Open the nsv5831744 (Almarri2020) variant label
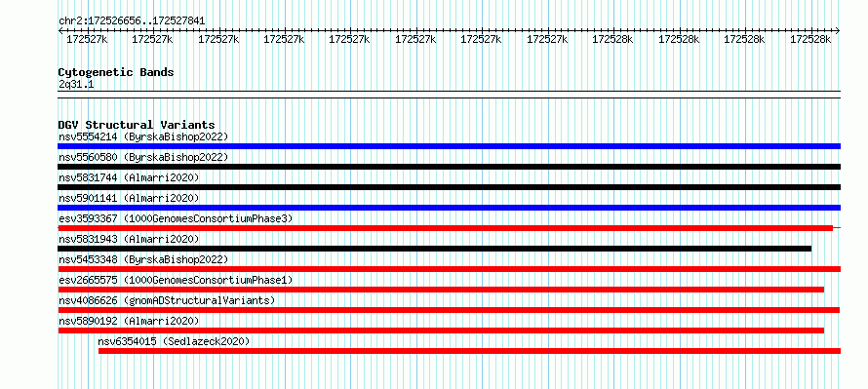This screenshot has height=389, width=868. point(129,177)
